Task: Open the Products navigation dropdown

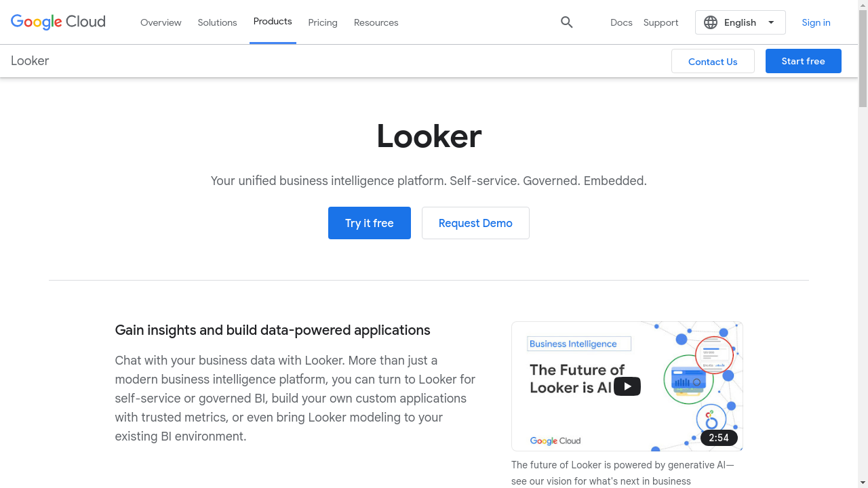Action: point(273,21)
